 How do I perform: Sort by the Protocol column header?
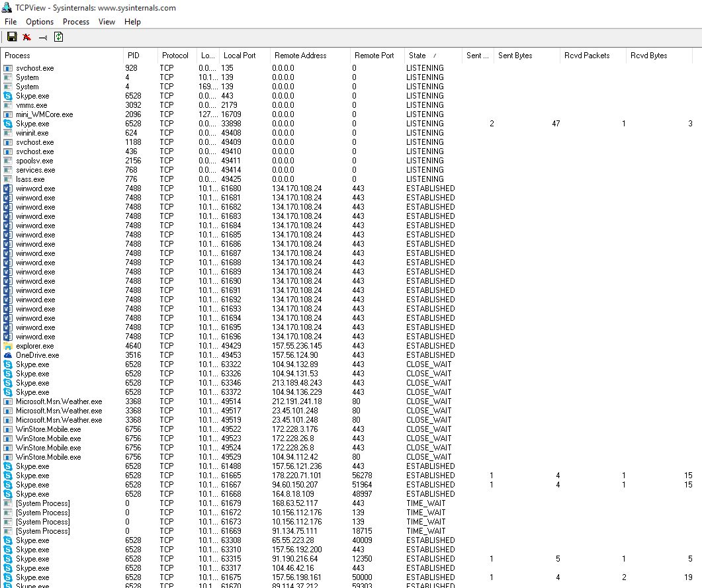tap(177, 56)
